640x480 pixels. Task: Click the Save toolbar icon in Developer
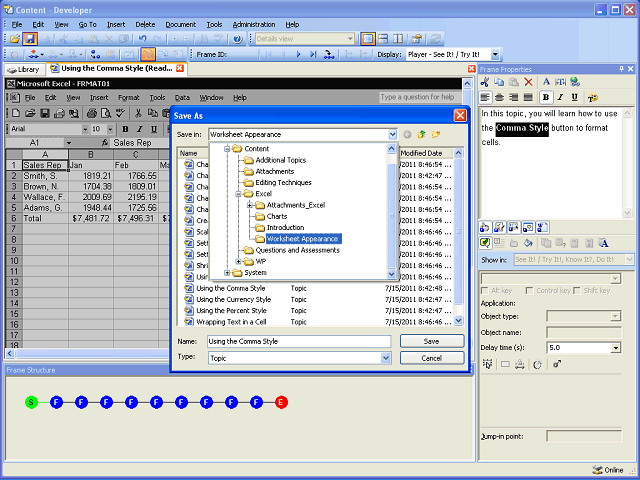click(29, 39)
